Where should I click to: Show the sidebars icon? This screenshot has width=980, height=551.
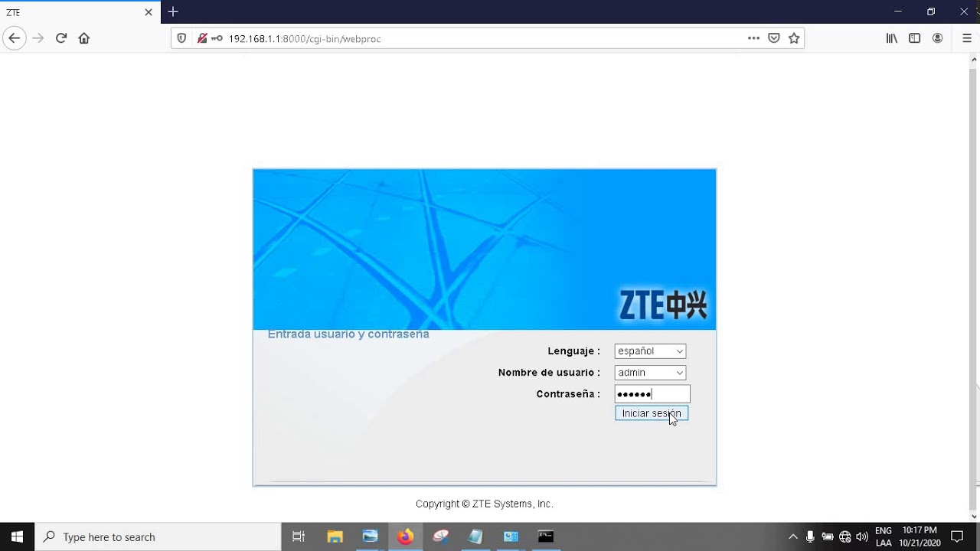click(x=914, y=38)
